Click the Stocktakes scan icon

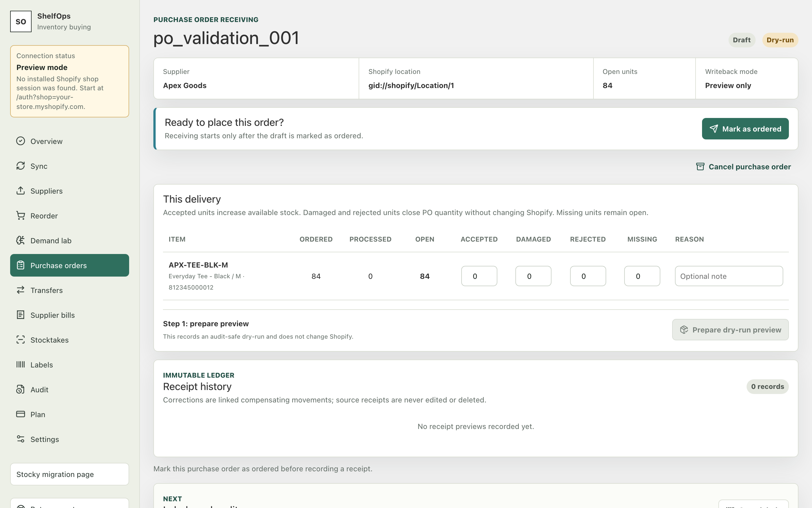(x=21, y=340)
